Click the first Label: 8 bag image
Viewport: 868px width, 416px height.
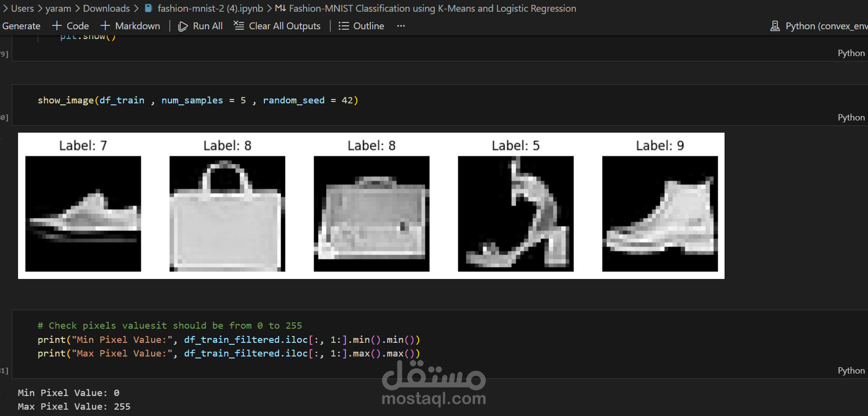[227, 214]
